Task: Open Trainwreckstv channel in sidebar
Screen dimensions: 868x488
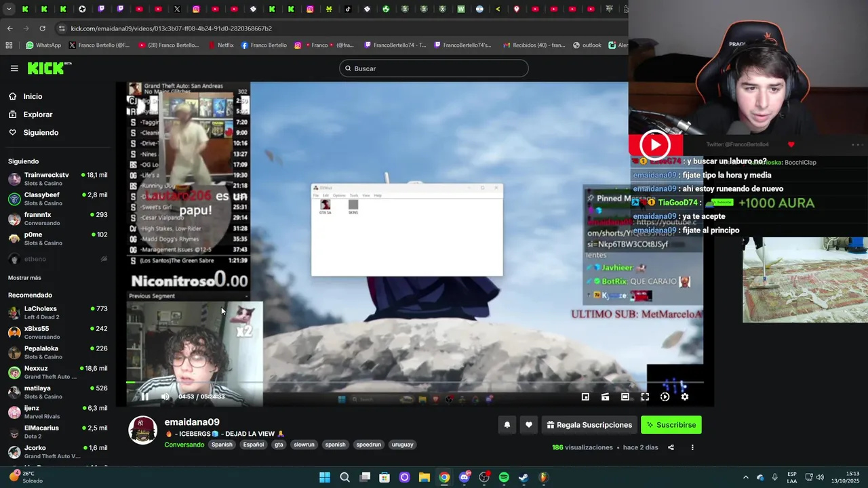Action: (58, 179)
